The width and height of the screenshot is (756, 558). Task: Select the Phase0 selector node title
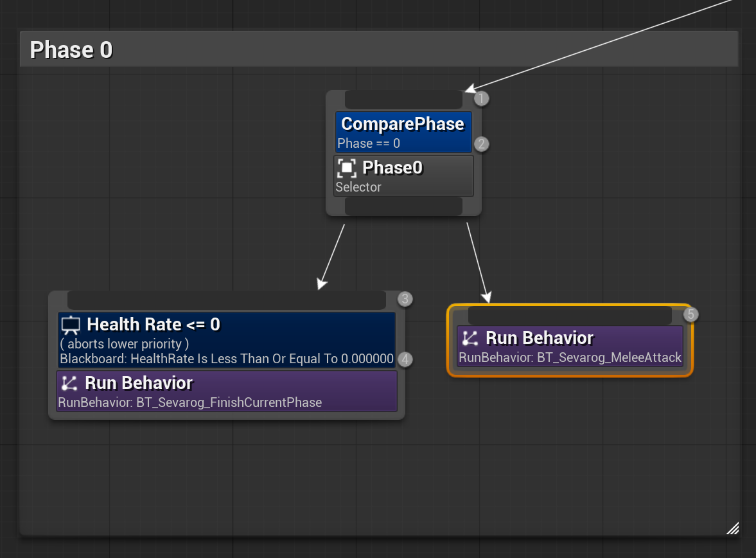392,168
